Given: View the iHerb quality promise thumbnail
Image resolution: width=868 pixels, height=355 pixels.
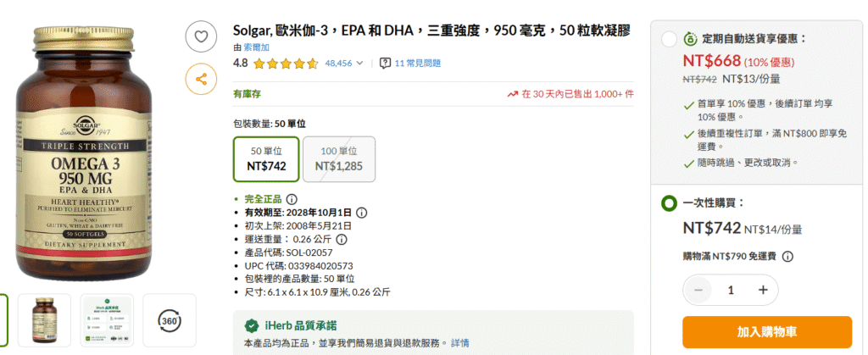Looking at the screenshot, I should pos(107,321).
